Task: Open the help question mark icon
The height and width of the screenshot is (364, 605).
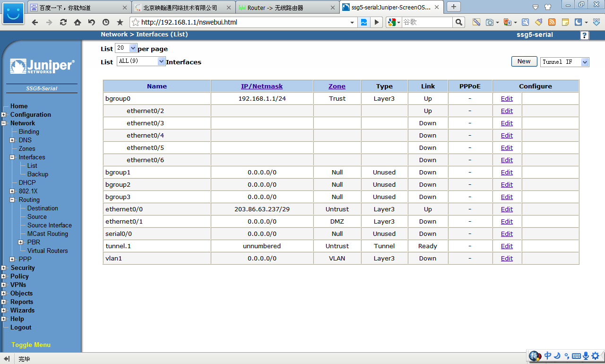Action: coord(585,35)
